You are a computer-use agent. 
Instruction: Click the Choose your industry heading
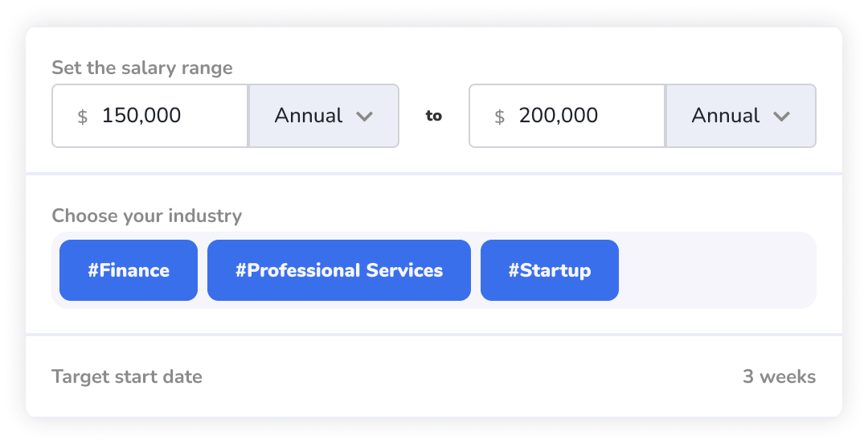(x=146, y=216)
